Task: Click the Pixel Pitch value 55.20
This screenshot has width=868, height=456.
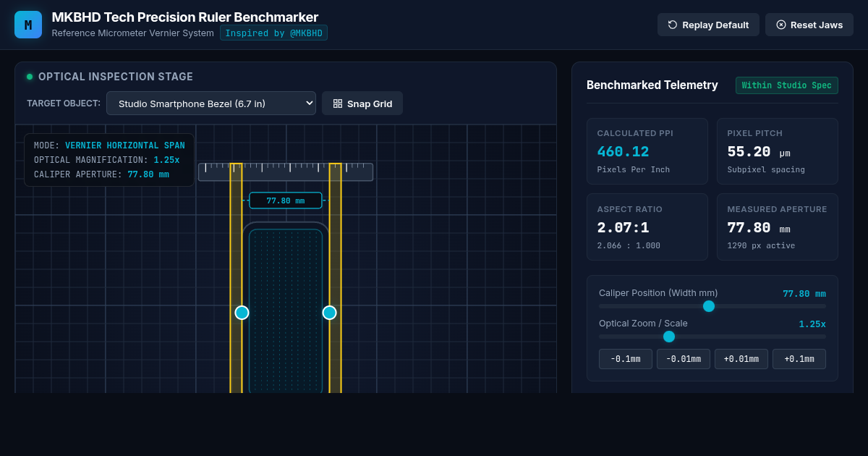Action: [x=749, y=152]
